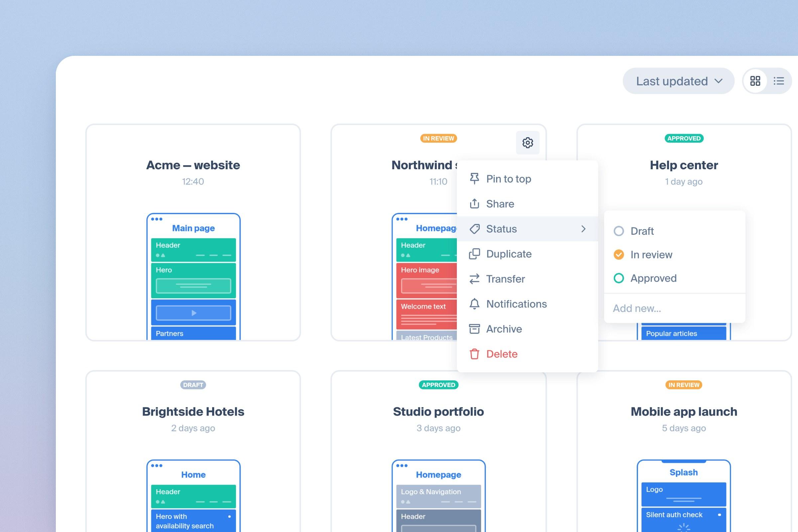The height and width of the screenshot is (532, 798).
Task: Switch to list view layout
Action: pos(779,81)
